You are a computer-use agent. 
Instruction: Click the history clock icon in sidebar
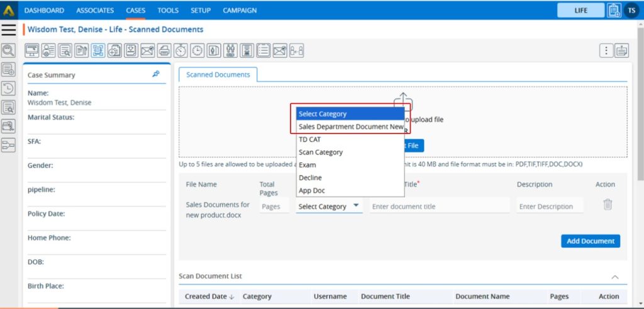9,89
